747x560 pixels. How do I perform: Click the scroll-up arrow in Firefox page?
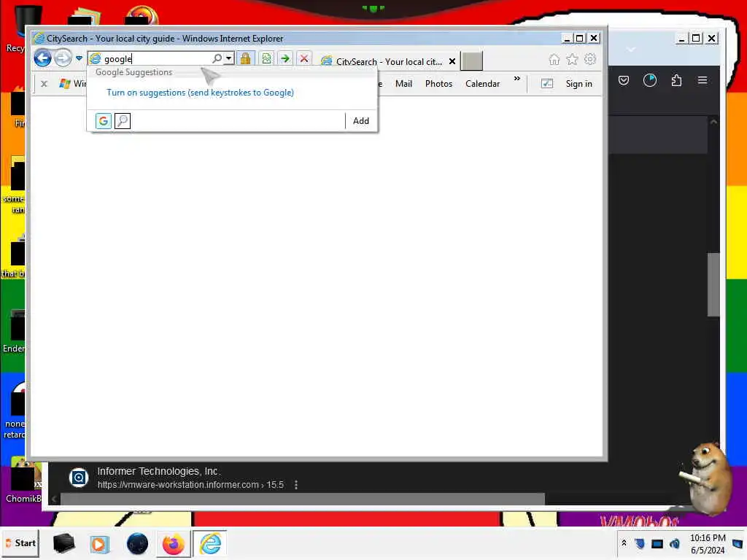pyautogui.click(x=713, y=122)
